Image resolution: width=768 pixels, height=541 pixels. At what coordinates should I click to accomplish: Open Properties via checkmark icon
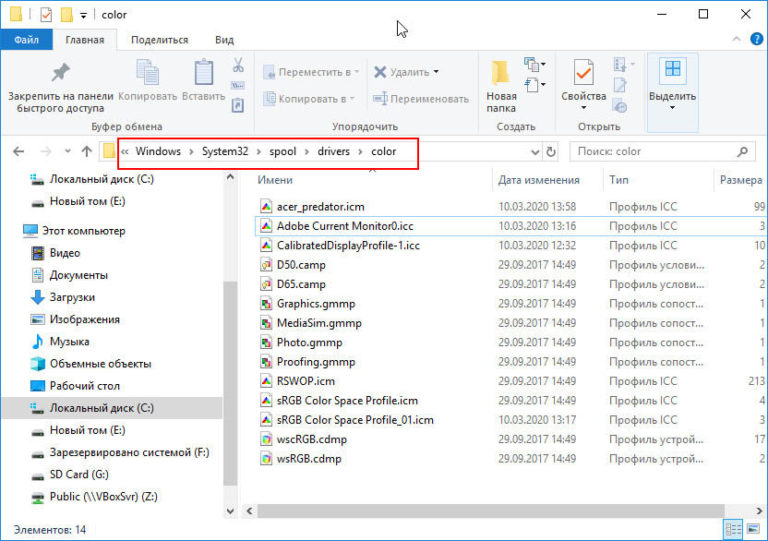click(x=583, y=73)
